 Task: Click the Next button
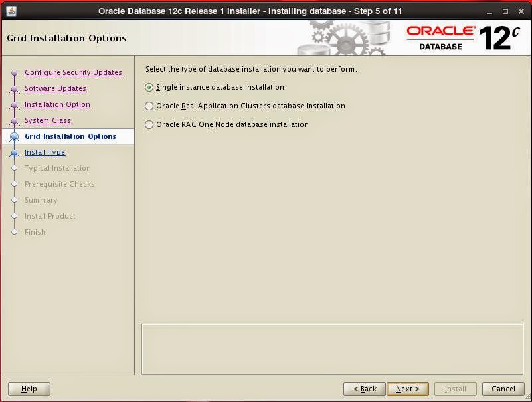[408, 389]
